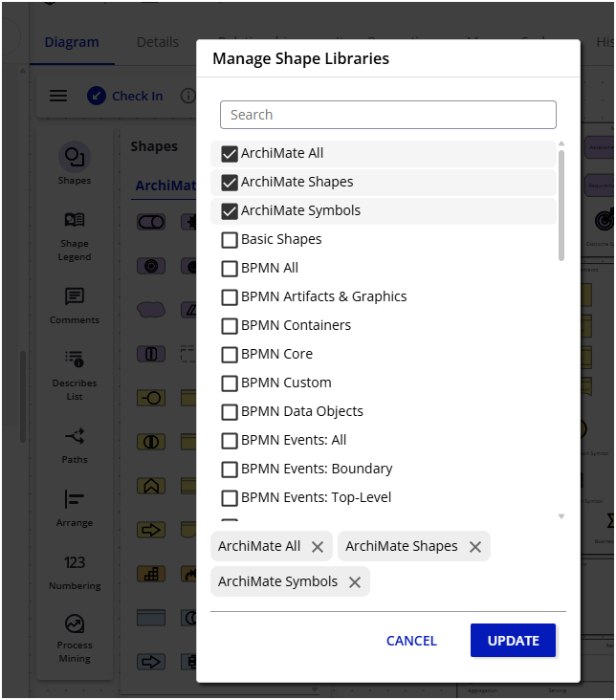Click the hamburger menu icon
Viewport: 616px width, 700px height.
tap(58, 96)
